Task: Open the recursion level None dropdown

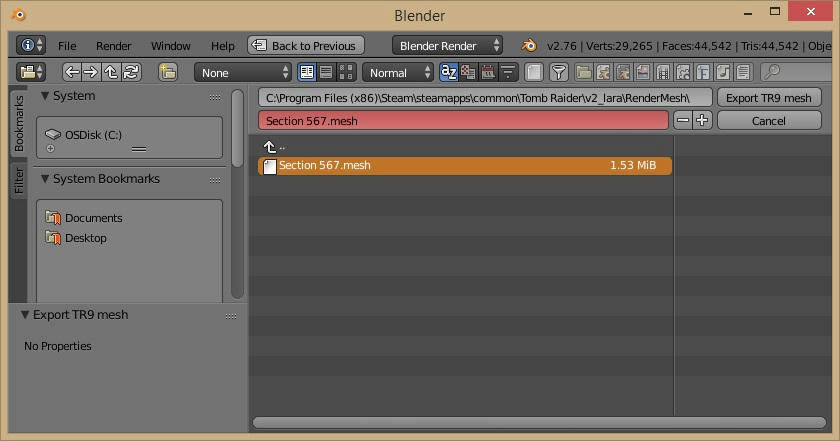Action: pos(243,72)
